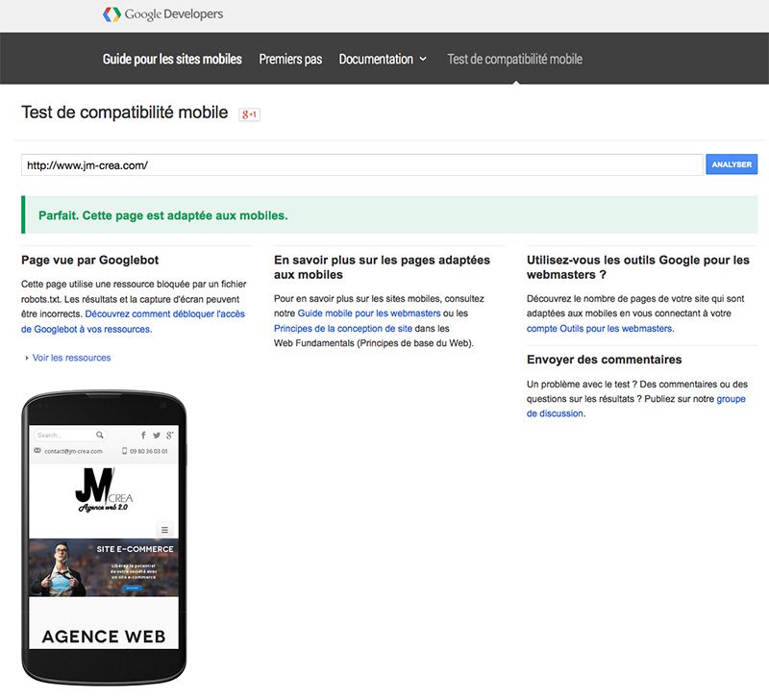Click the Google +1 button

[x=249, y=114]
